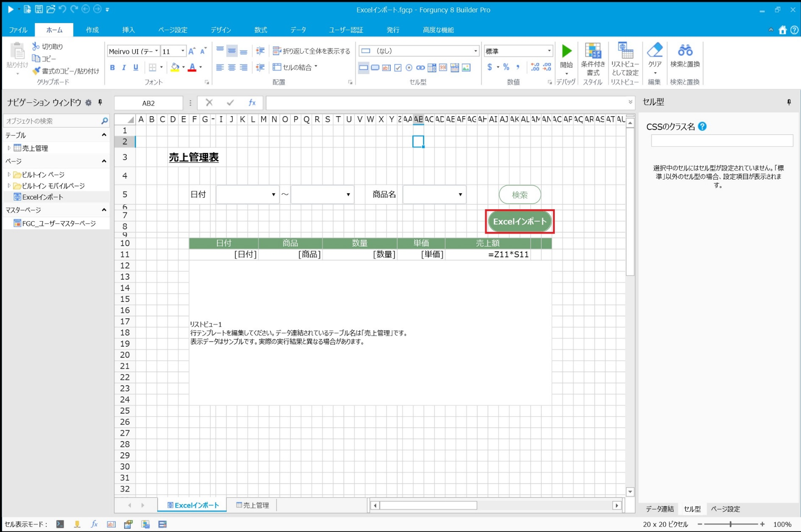Toggle middle vertical alignment
This screenshot has height=532, width=801.
(x=232, y=51)
